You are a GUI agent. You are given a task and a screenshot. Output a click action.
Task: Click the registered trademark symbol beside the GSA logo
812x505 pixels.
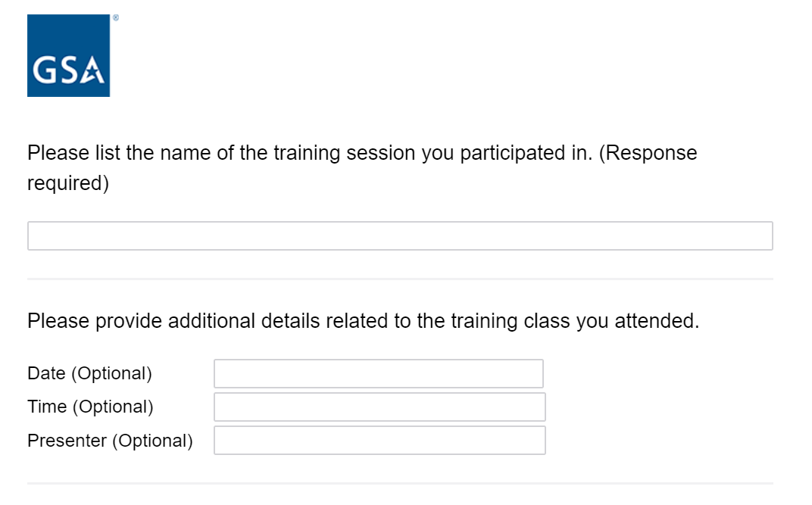tap(114, 17)
